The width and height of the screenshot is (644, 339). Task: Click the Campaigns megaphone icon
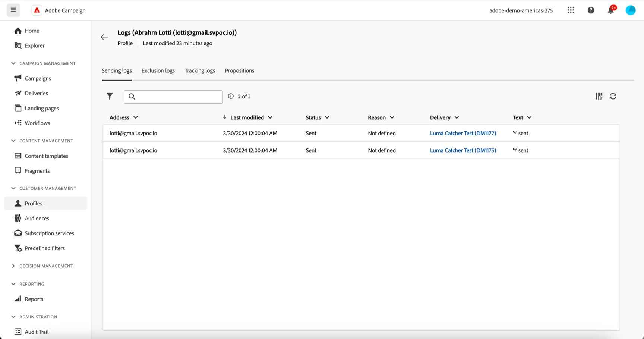point(18,78)
